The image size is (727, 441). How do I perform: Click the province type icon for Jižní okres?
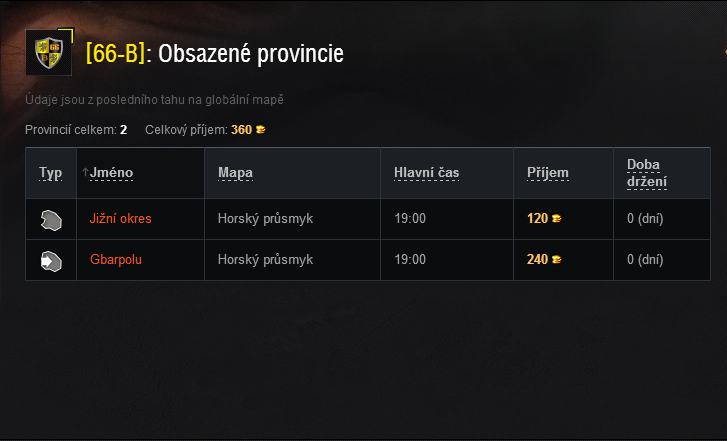tap(51, 220)
